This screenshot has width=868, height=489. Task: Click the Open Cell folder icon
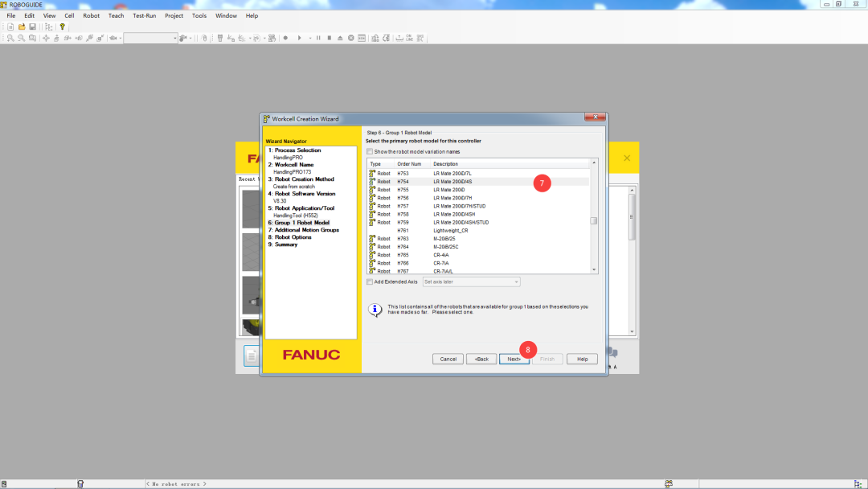[x=22, y=27]
